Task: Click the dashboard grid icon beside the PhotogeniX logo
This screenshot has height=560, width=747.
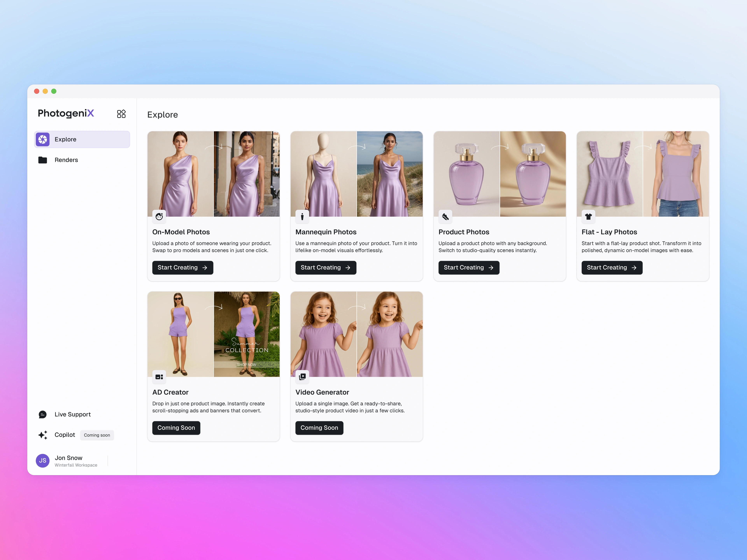Action: click(121, 114)
